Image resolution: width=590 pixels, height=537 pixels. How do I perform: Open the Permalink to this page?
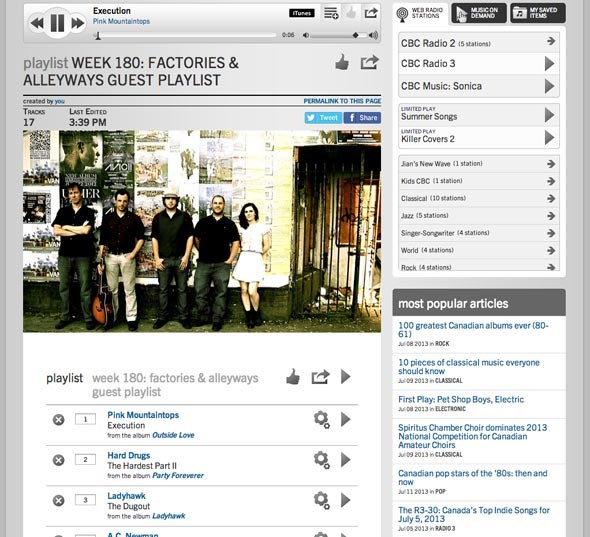[x=342, y=101]
